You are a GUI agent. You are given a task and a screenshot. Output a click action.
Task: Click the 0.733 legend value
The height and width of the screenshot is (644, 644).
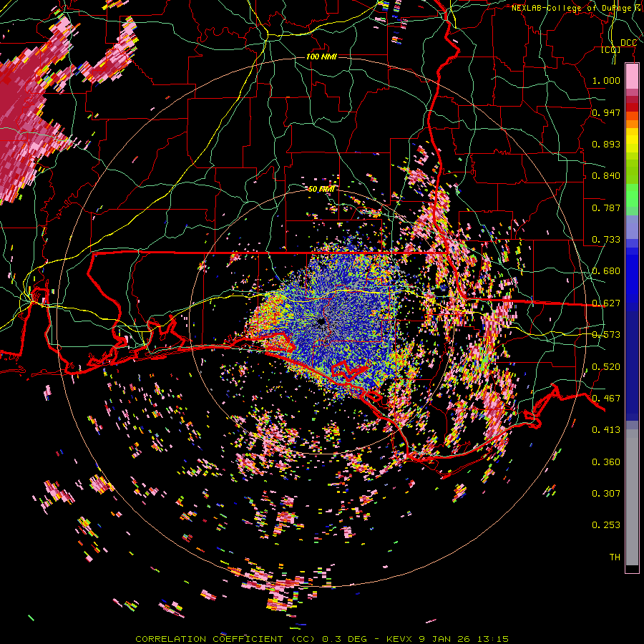(x=606, y=240)
